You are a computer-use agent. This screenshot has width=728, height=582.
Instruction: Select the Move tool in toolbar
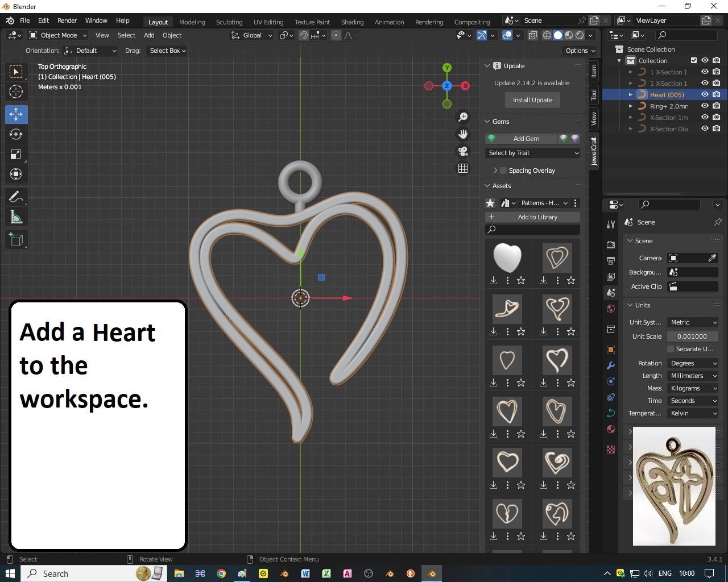[16, 114]
